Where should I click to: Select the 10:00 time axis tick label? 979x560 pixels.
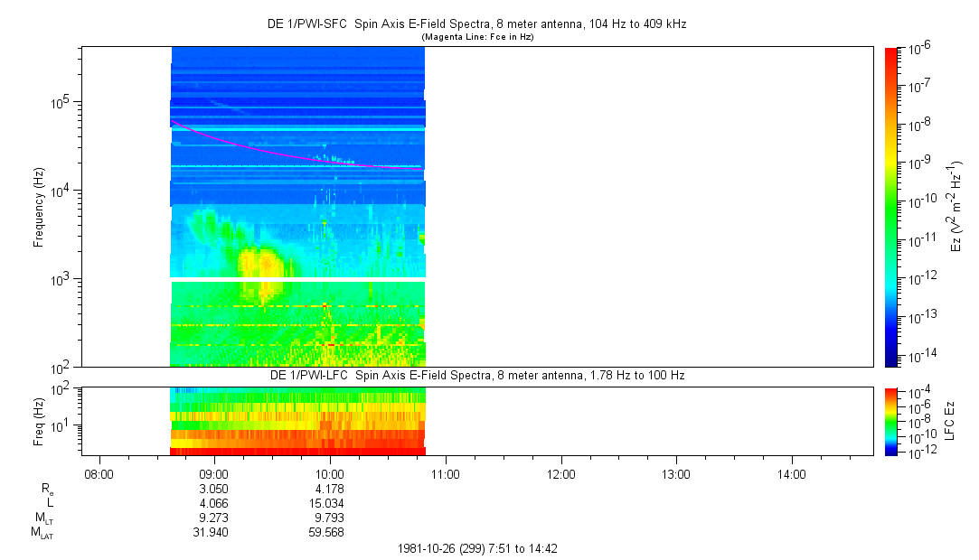click(x=329, y=473)
